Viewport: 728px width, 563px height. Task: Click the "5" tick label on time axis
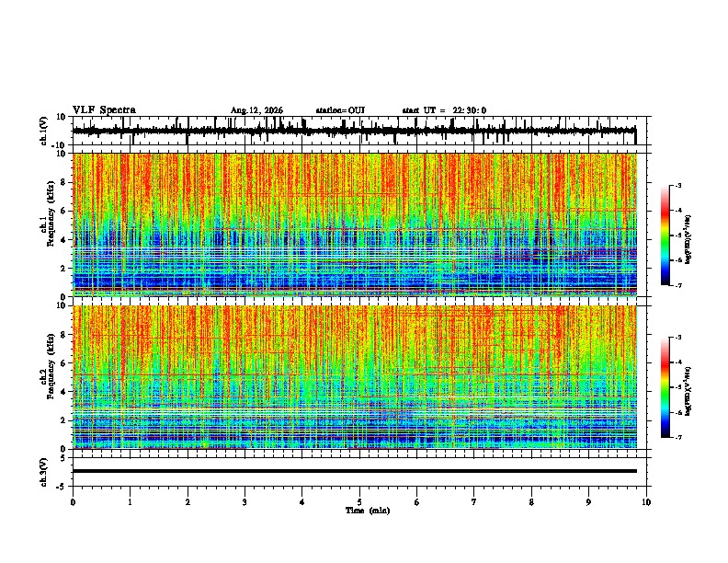(x=359, y=502)
